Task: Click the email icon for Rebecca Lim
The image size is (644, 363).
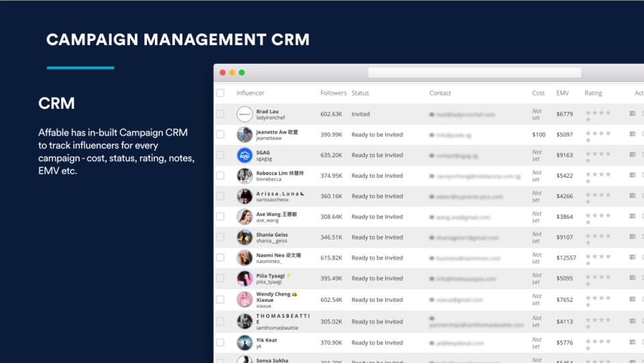Action: tap(431, 176)
